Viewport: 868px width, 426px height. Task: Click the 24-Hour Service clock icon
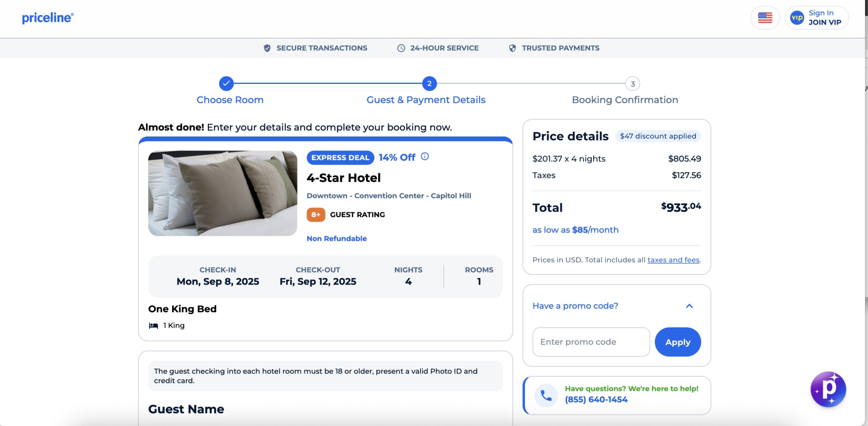pos(401,48)
